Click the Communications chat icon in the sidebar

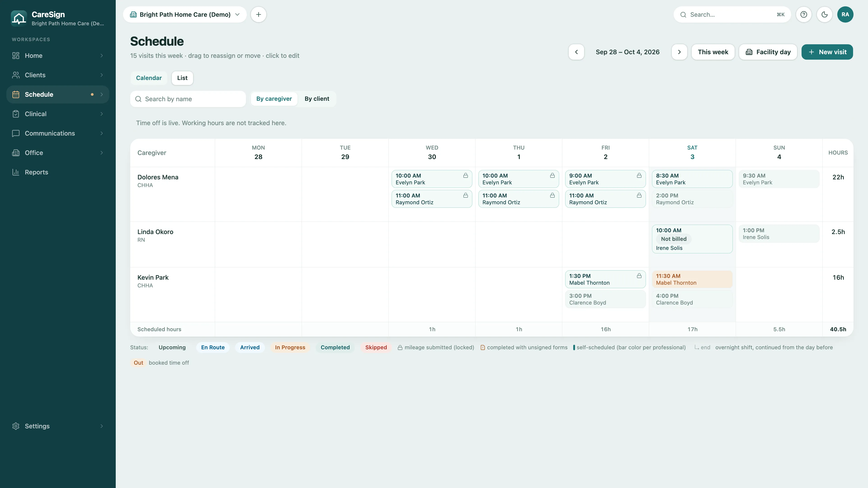16,133
